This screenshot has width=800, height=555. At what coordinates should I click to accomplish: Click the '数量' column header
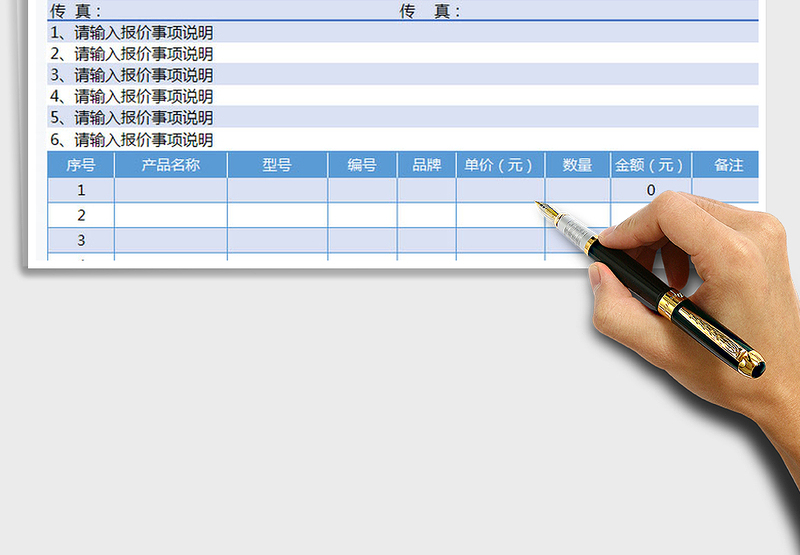point(578,165)
